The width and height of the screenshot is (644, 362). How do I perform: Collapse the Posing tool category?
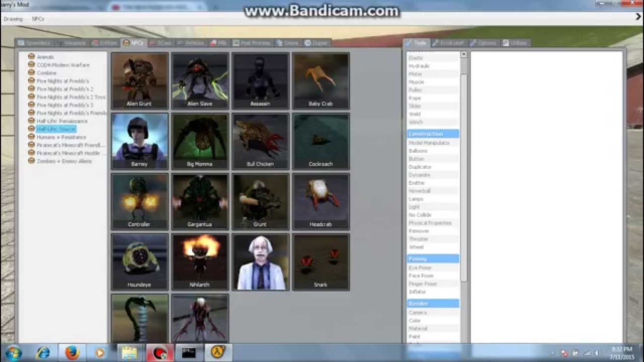433,258
